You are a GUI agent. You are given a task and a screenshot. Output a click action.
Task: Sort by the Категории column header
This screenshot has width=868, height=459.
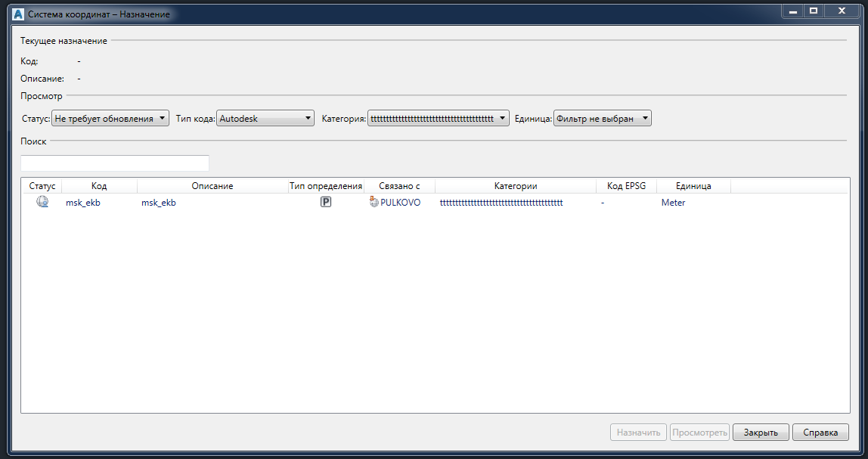[x=516, y=186]
